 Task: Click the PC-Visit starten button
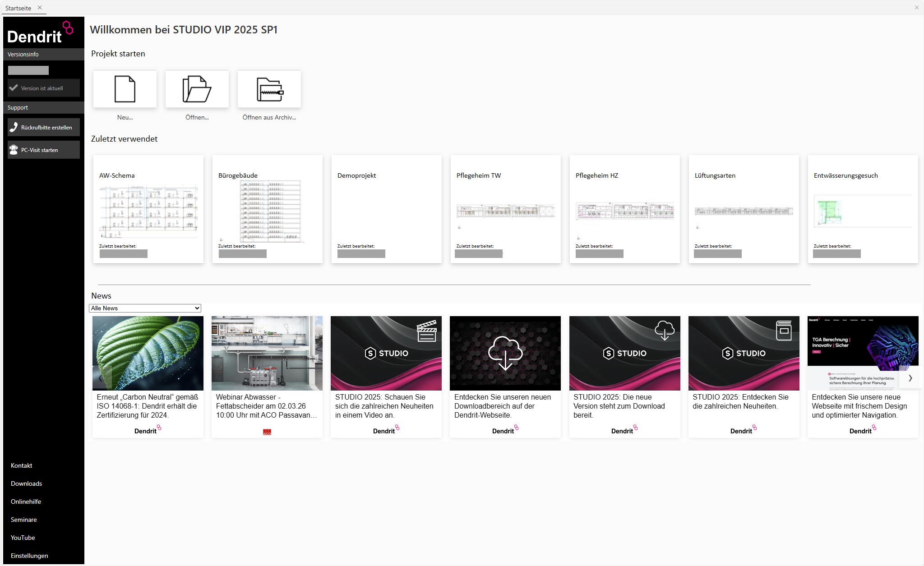pos(44,150)
